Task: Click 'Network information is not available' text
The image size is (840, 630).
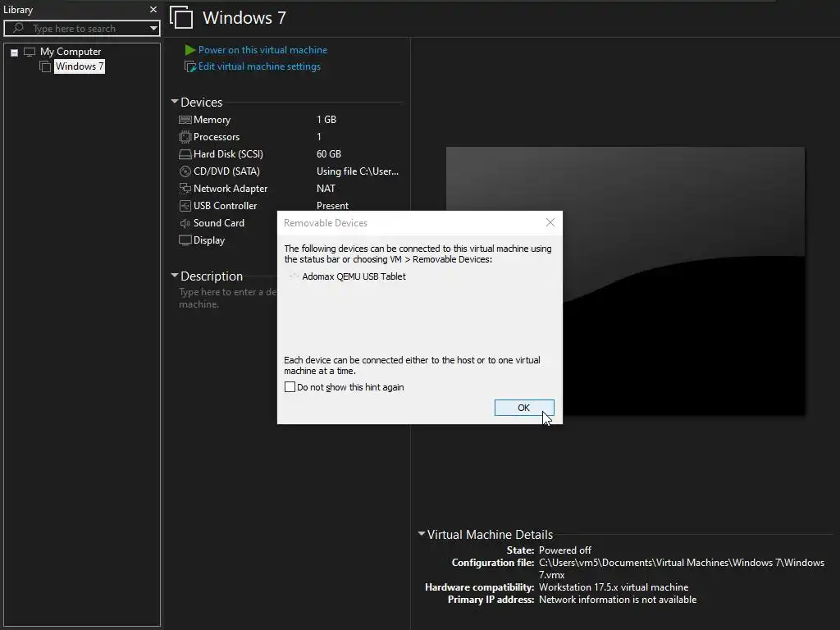Action: pyautogui.click(x=618, y=600)
